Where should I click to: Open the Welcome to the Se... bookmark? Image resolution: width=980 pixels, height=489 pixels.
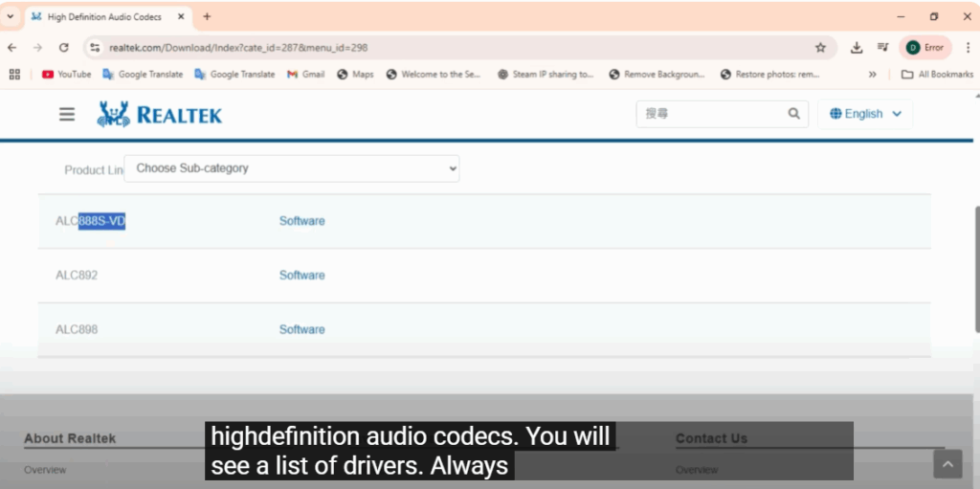pyautogui.click(x=434, y=75)
